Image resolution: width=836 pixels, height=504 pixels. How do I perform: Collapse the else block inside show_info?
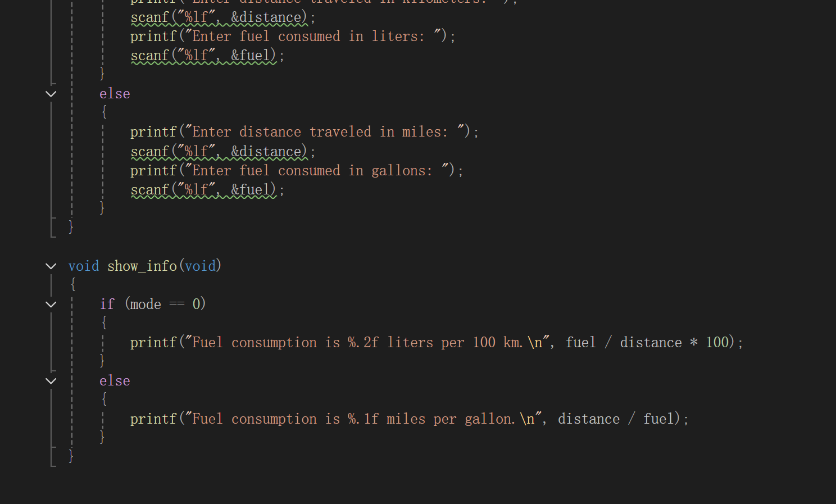click(51, 381)
